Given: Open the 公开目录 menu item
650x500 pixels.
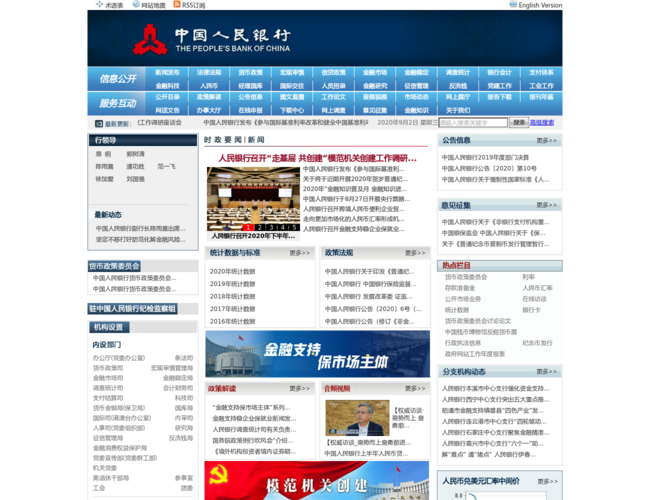Looking at the screenshot, I should 167,97.
